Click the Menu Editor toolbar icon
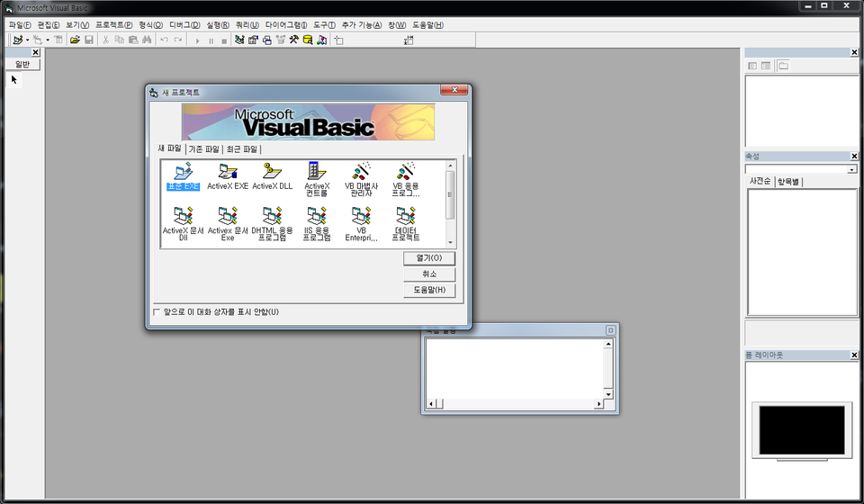 point(58,40)
